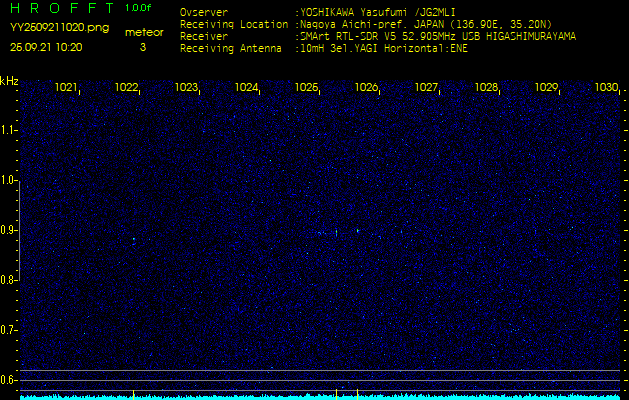The image size is (629, 400).
Task: Click the 1.1 kHz frequency label
Action: click(x=9, y=130)
